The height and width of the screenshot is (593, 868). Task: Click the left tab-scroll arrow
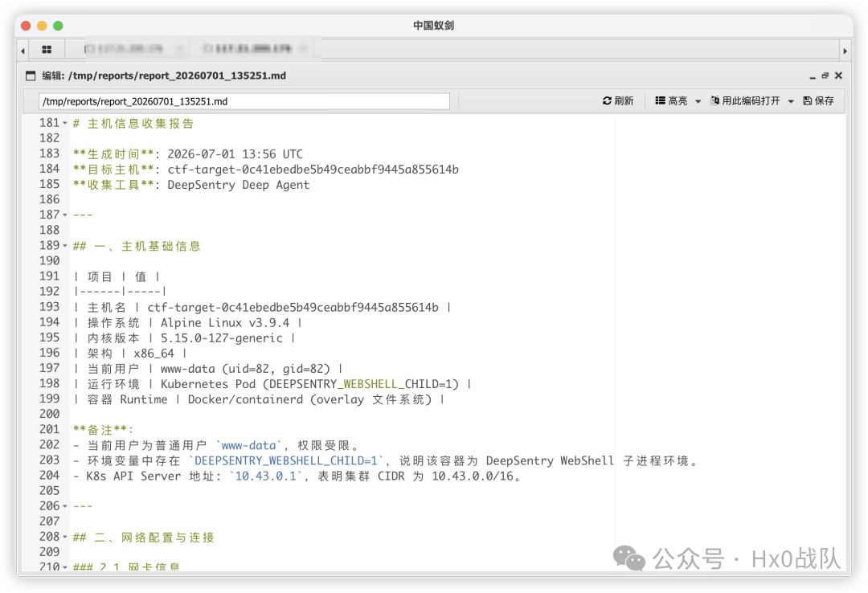click(x=23, y=51)
